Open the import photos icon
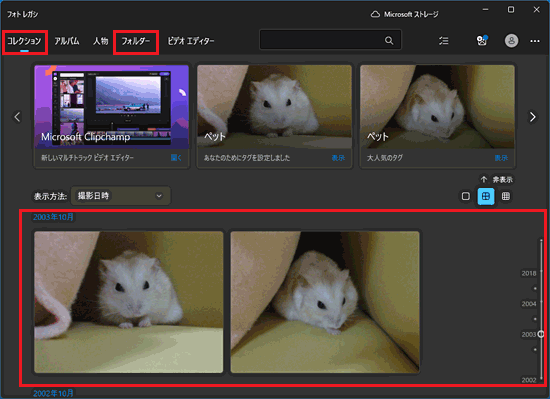The height and width of the screenshot is (399, 550). click(x=482, y=41)
